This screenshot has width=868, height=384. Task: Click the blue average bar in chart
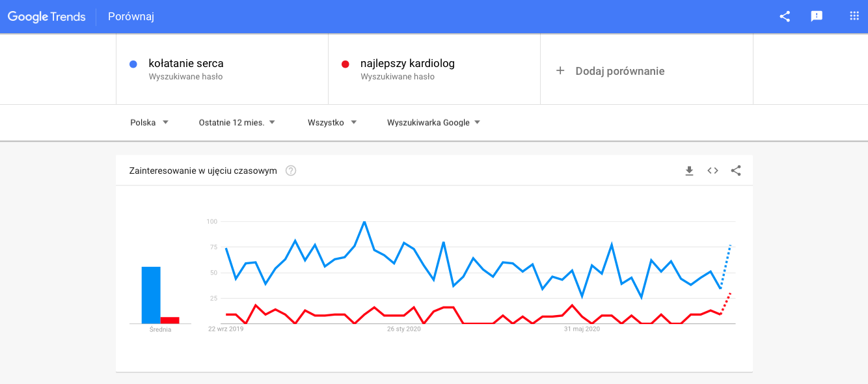[x=151, y=295]
